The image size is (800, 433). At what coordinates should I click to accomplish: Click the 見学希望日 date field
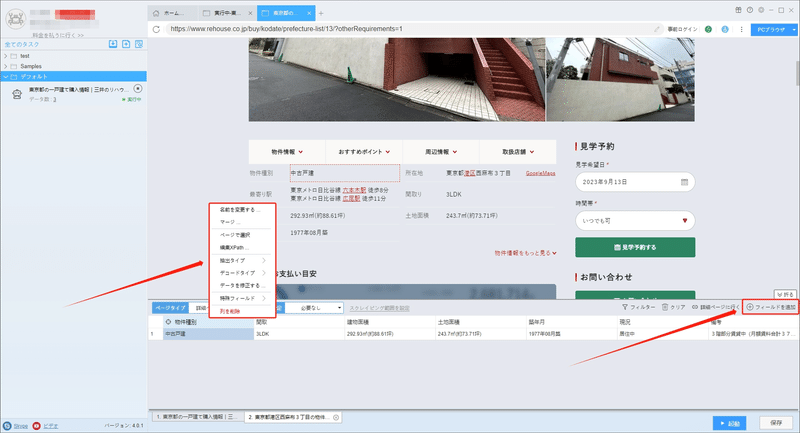pos(635,182)
